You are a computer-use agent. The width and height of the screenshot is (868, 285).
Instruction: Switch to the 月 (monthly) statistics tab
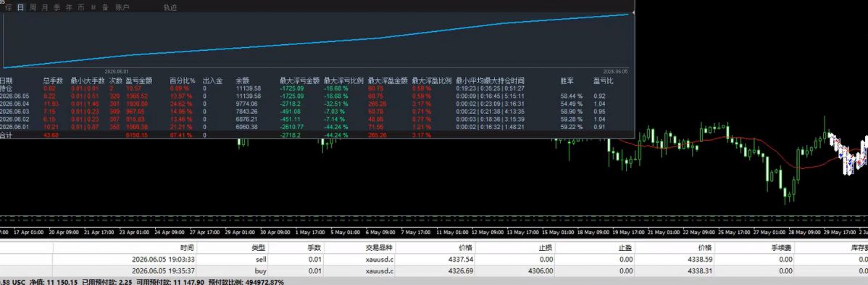tap(45, 8)
